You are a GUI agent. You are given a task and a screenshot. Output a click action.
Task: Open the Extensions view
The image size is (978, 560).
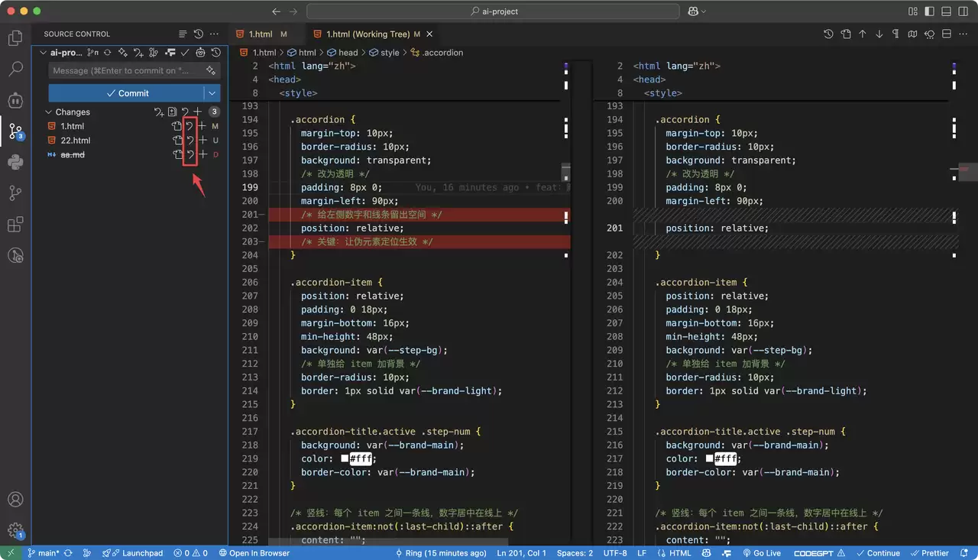(15, 225)
